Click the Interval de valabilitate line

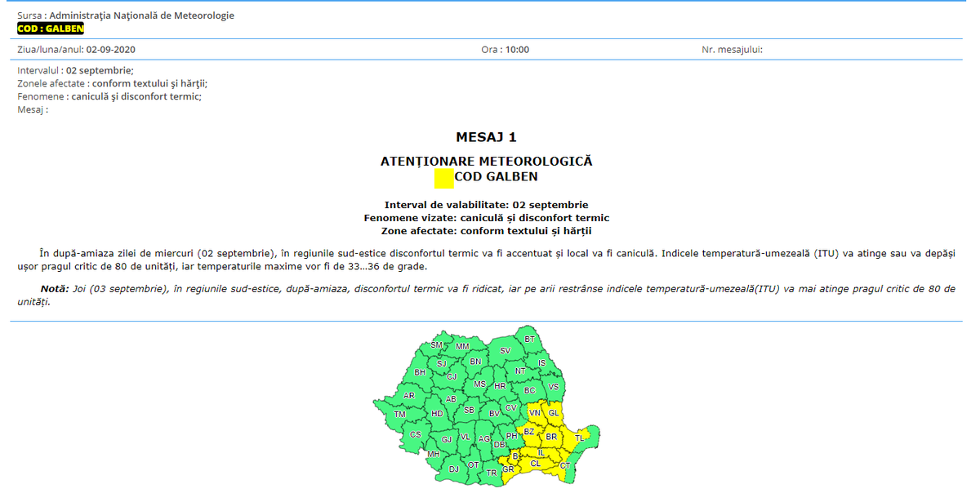coord(487,205)
